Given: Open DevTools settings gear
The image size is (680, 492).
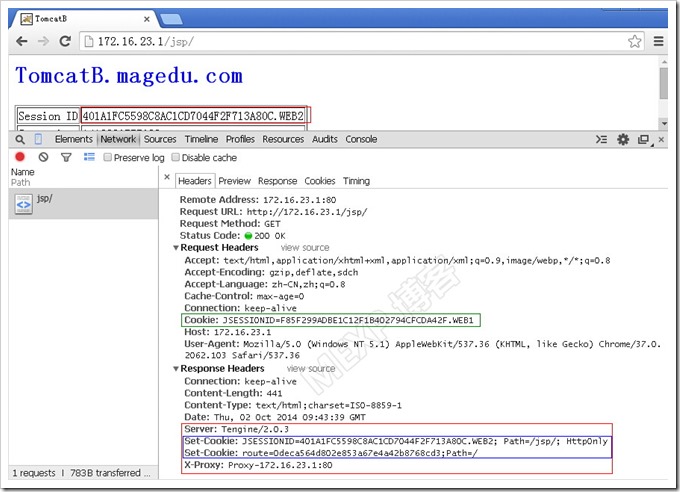Looking at the screenshot, I should [x=623, y=139].
